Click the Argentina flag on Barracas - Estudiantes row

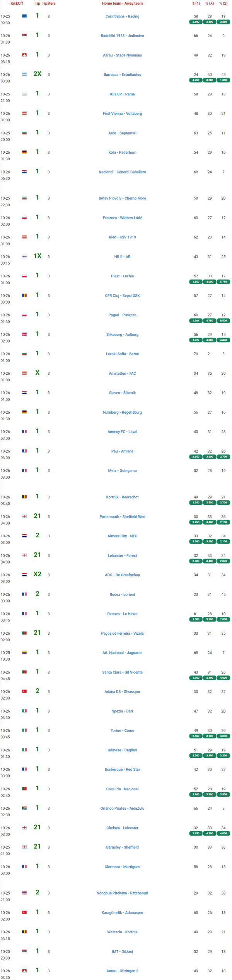pyautogui.click(x=24, y=75)
